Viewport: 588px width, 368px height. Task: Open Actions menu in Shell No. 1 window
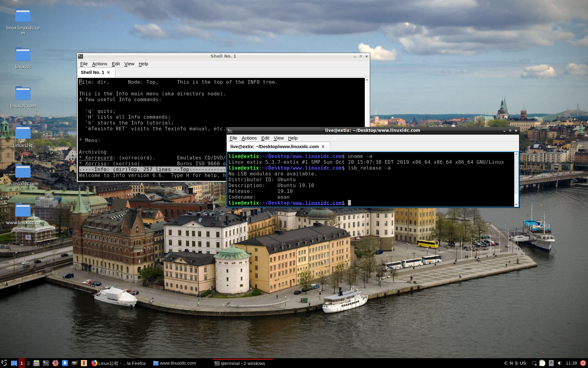[100, 64]
